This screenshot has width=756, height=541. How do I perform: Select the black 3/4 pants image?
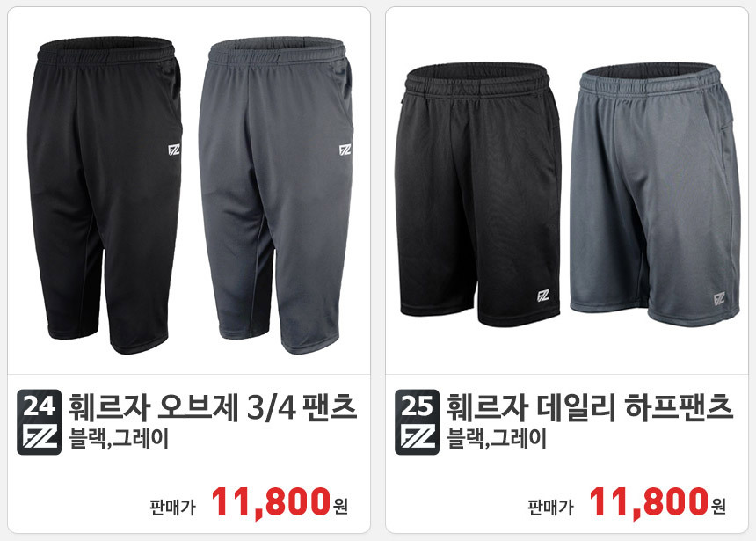[x=105, y=194]
